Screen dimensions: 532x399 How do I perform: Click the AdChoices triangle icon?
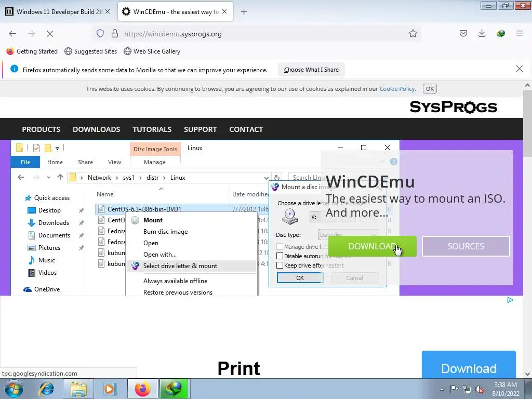[510, 300]
